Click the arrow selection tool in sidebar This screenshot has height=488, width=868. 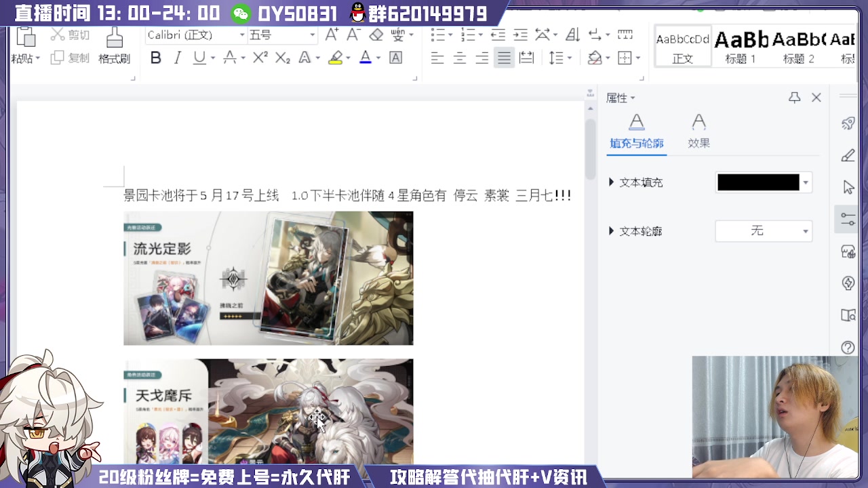[x=848, y=187]
